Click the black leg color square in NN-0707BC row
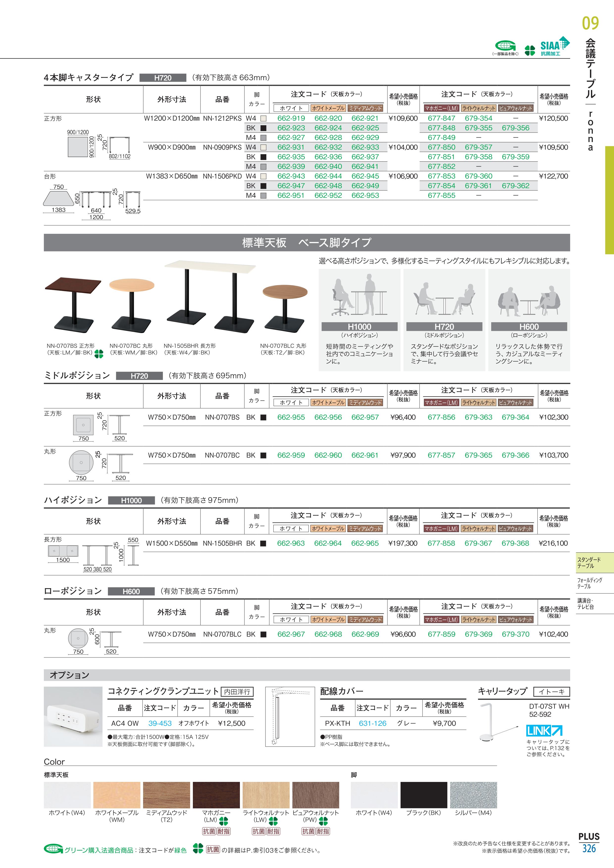This screenshot has width=614, height=868. point(263,455)
